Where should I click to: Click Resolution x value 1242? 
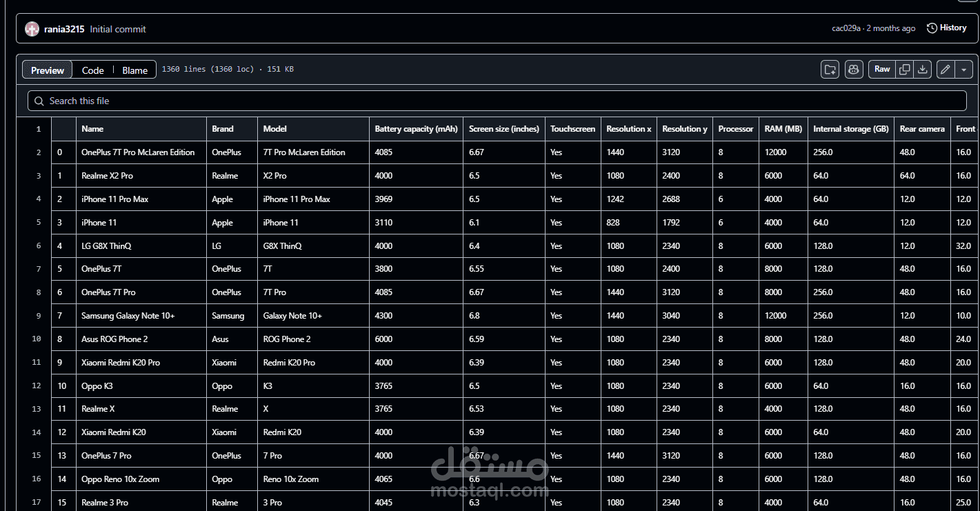[x=615, y=199]
